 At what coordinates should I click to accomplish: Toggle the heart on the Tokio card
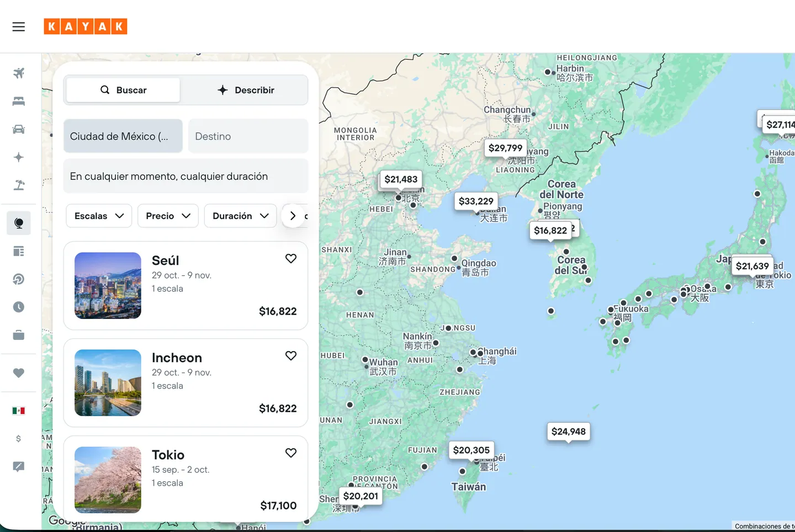point(291,453)
